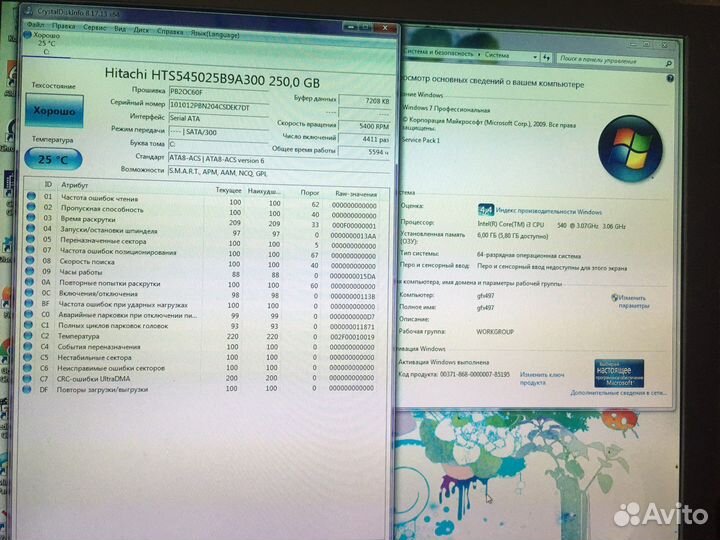Click the Изменить ключ продукта link
The height and width of the screenshot is (540, 720).
[542, 378]
